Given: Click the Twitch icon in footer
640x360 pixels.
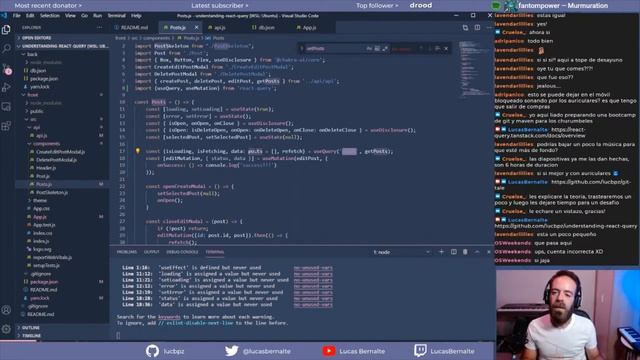Looking at the screenshot, I should point(420,351).
